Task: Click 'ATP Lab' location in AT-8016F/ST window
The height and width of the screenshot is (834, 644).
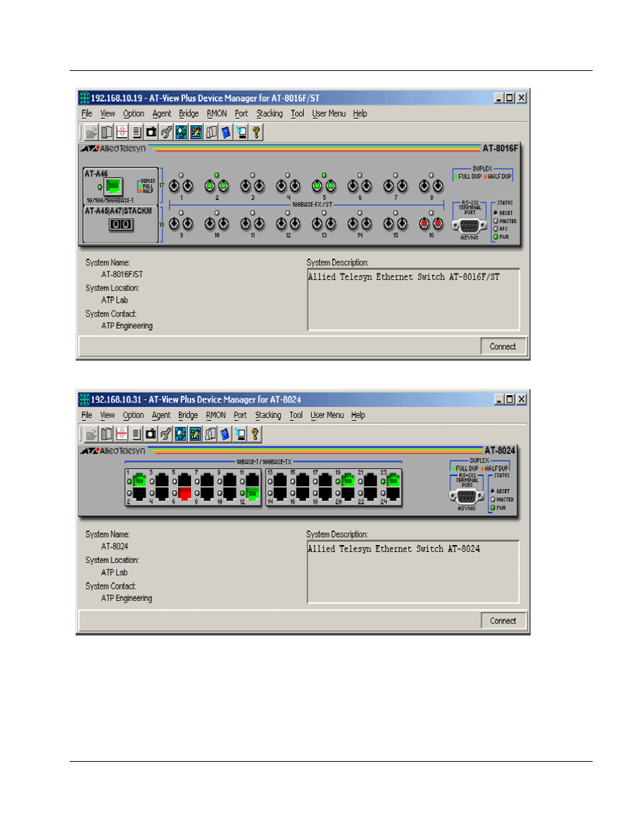Action: pos(115,300)
